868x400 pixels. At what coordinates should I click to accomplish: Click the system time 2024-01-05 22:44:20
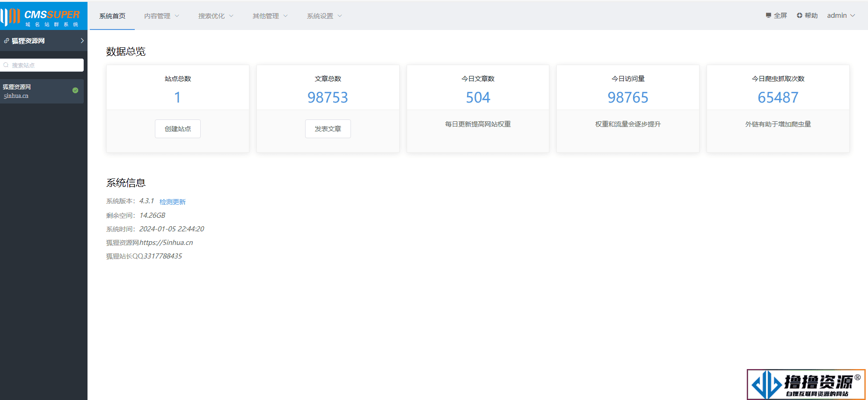172,229
